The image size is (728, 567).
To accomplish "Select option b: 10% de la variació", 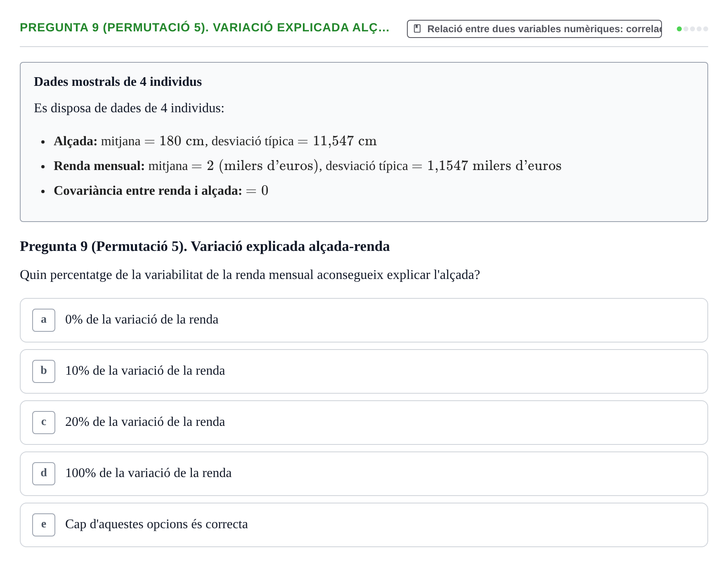I will pos(364,371).
